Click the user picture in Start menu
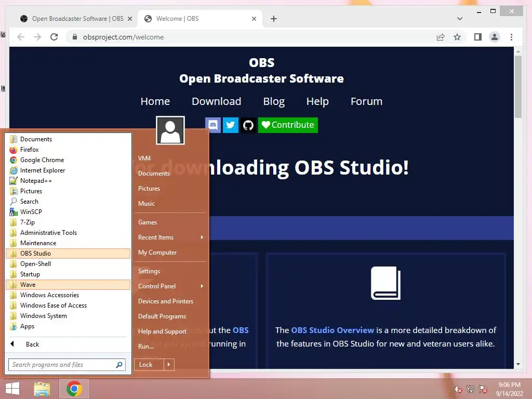This screenshot has width=532, height=399. [170, 130]
